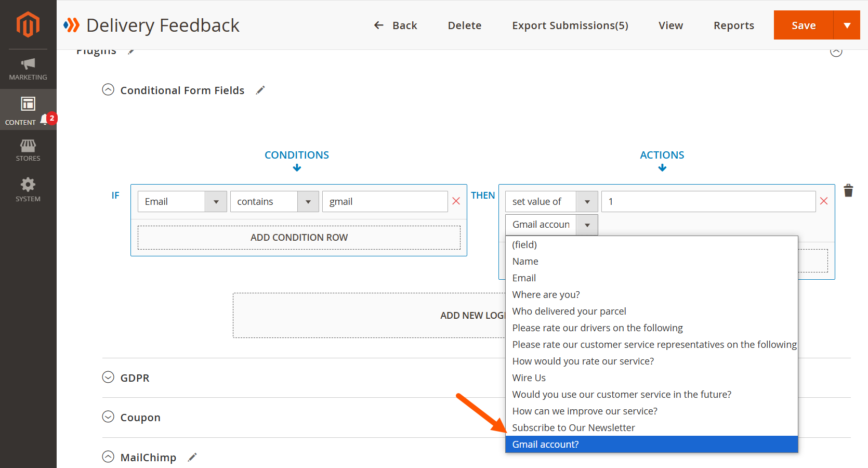The width and height of the screenshot is (868, 468).
Task: Expand the Coupon section
Action: pos(108,417)
